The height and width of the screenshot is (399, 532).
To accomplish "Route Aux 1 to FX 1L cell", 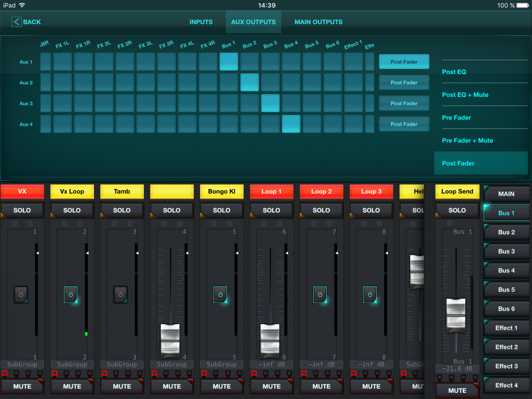I will [x=63, y=62].
